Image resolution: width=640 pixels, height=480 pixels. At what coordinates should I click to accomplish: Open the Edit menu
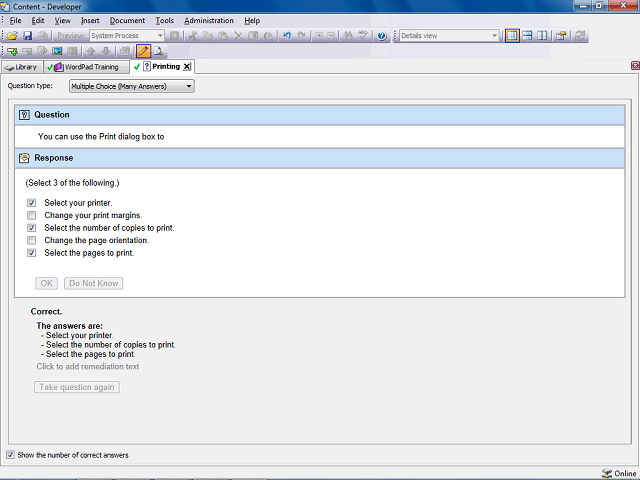coord(38,20)
